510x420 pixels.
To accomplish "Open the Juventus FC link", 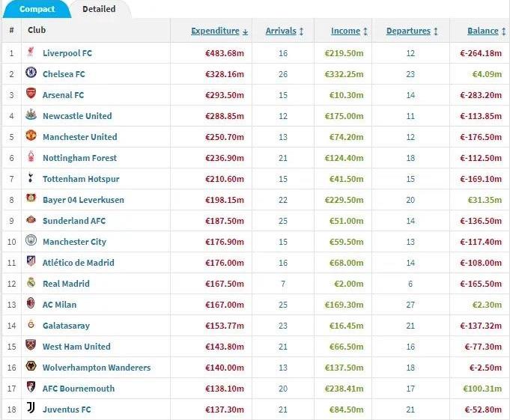I will (67, 410).
